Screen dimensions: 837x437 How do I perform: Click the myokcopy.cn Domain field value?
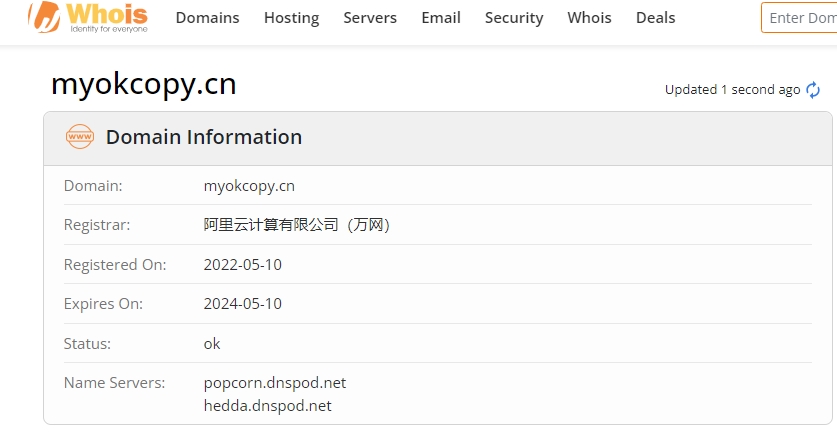pos(249,186)
